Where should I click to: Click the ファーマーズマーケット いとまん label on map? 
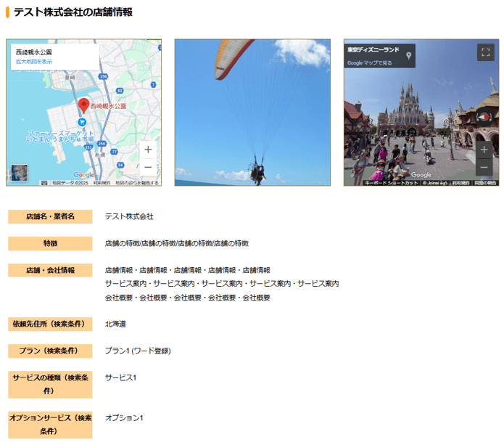pyautogui.click(x=60, y=136)
